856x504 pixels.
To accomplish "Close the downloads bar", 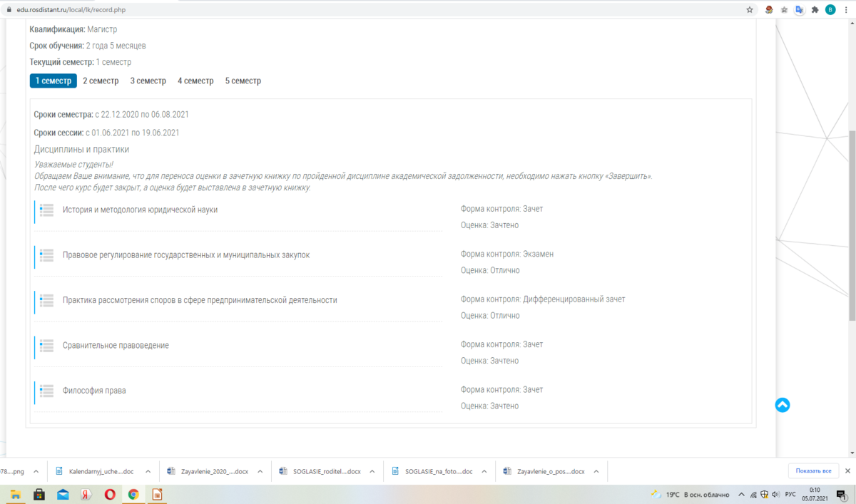I will click(847, 470).
